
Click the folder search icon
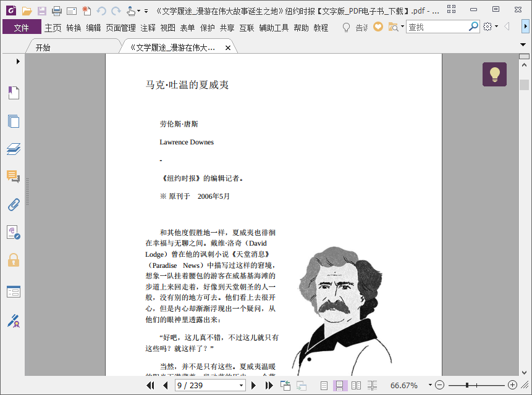393,27
